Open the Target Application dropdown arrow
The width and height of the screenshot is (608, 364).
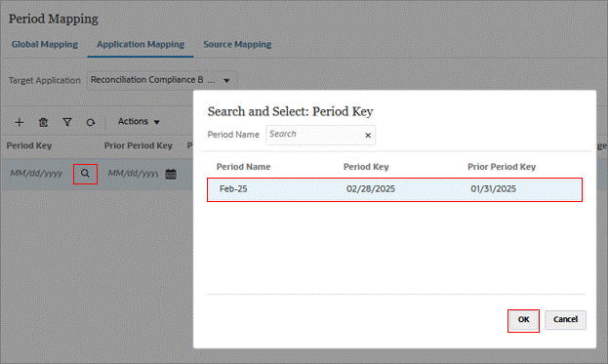[x=226, y=81]
